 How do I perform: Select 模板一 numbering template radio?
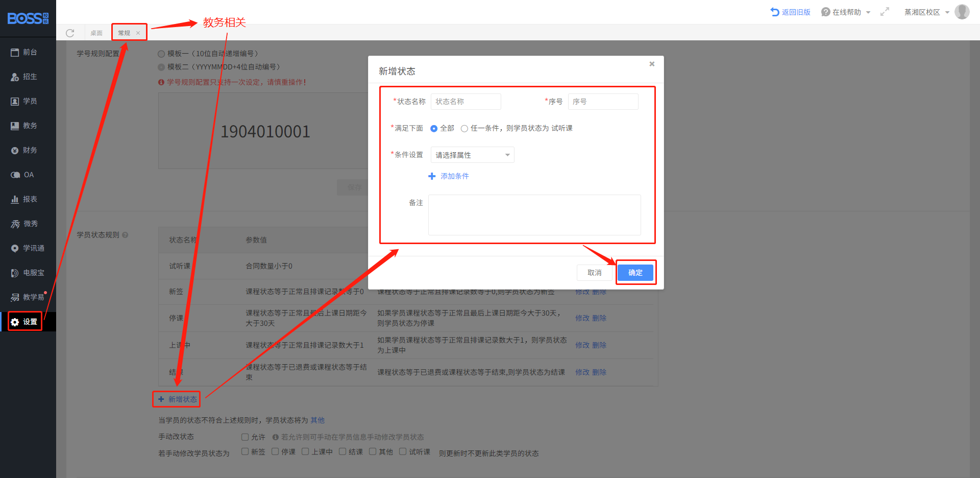[x=161, y=54]
